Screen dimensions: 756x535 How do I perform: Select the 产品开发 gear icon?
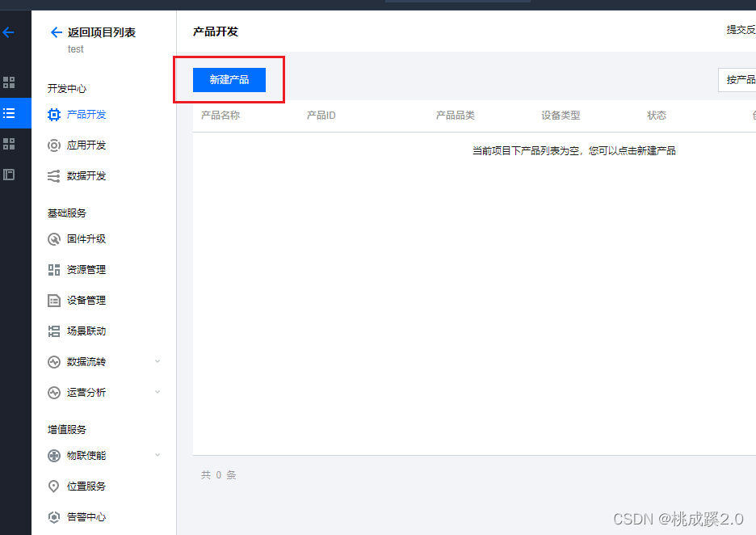[54, 114]
